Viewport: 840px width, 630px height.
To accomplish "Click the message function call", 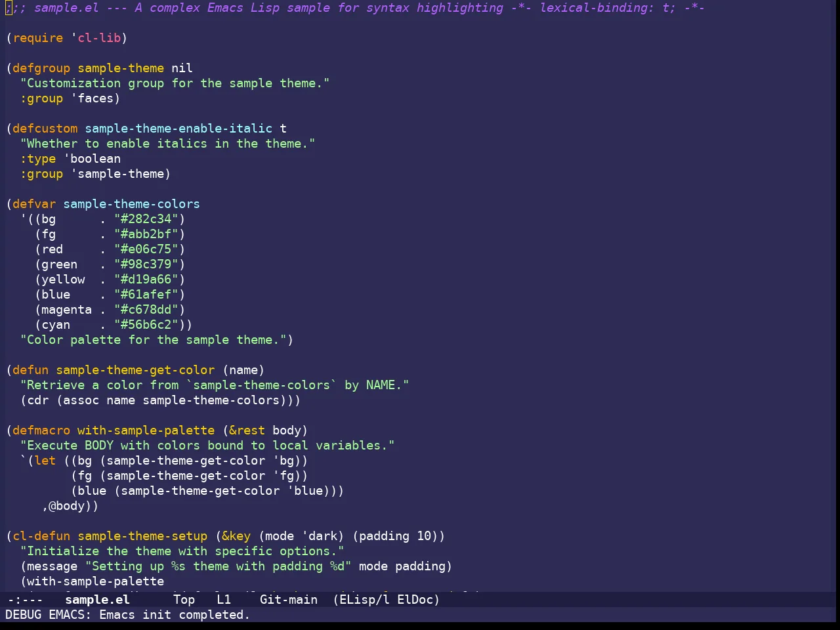I will pos(52,566).
